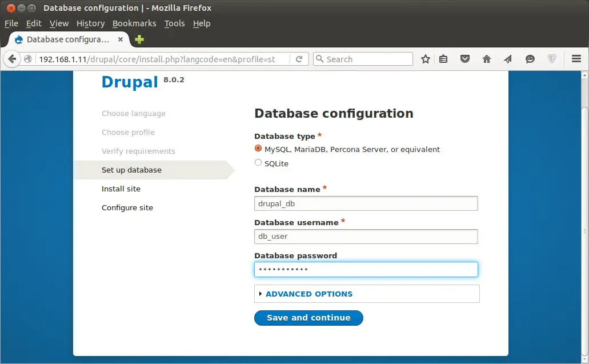The image size is (589, 364).
Task: Click the Configure site step
Action: [x=127, y=208]
